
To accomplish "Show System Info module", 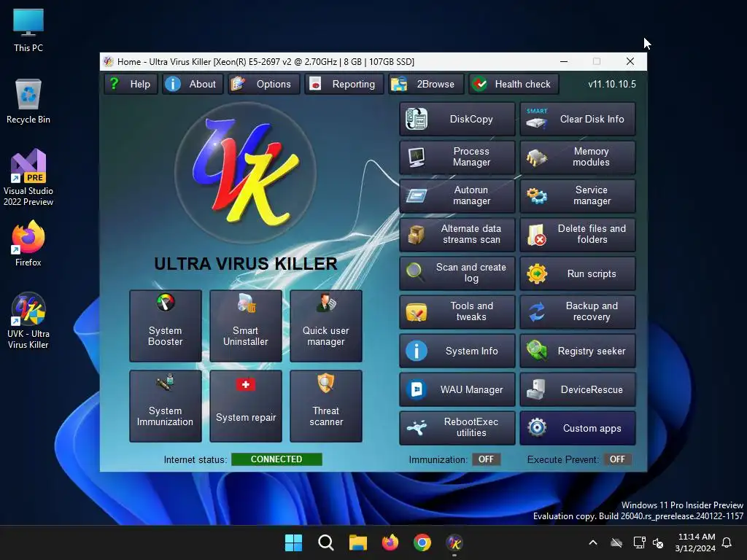I will tap(457, 351).
